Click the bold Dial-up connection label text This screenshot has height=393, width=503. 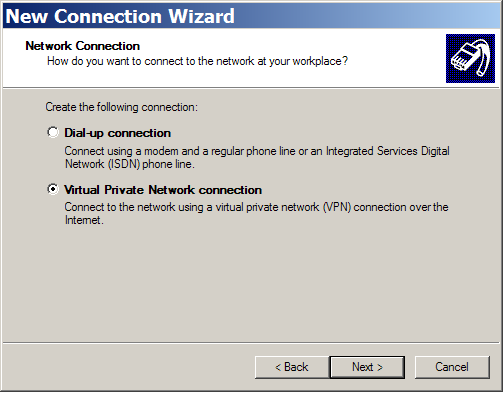coord(118,133)
